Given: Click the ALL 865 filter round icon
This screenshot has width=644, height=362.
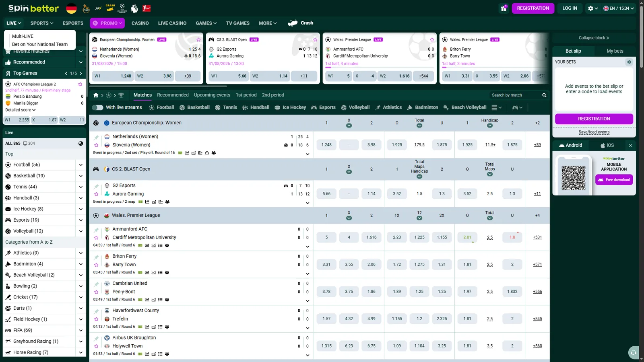Looking at the screenshot, I should pos(80,143).
